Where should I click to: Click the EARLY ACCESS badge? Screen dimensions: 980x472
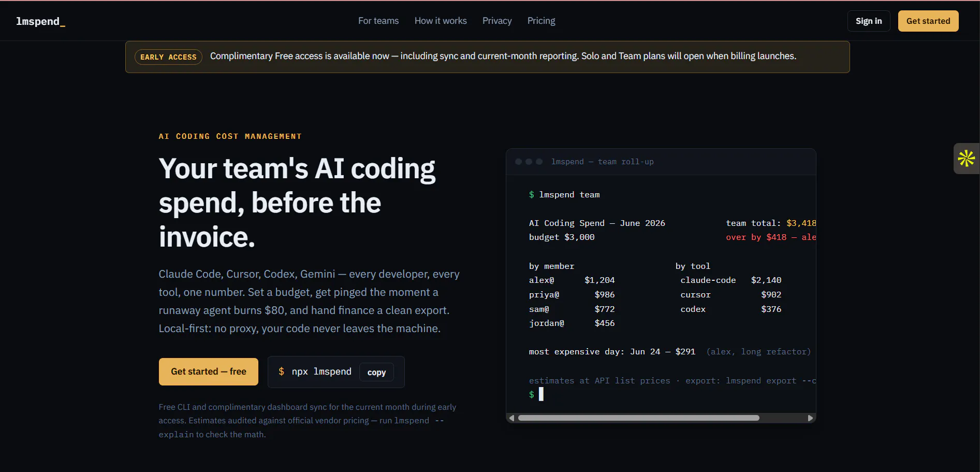coord(168,57)
